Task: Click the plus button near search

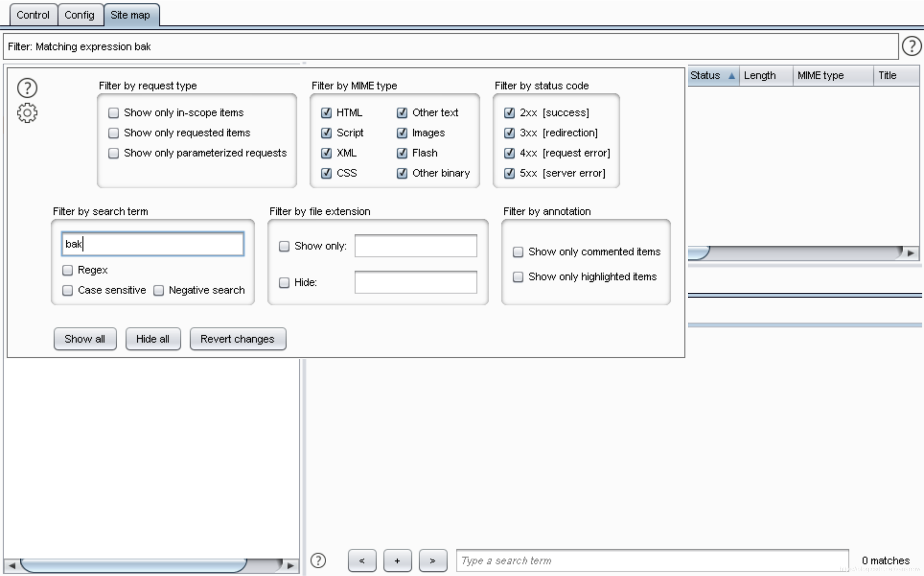Action: click(397, 561)
